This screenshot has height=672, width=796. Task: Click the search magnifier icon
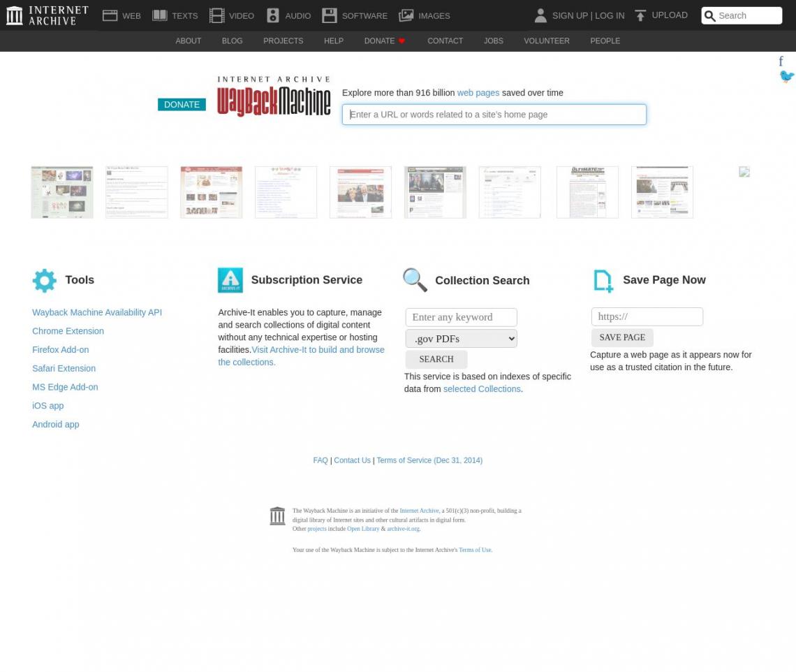pos(709,16)
